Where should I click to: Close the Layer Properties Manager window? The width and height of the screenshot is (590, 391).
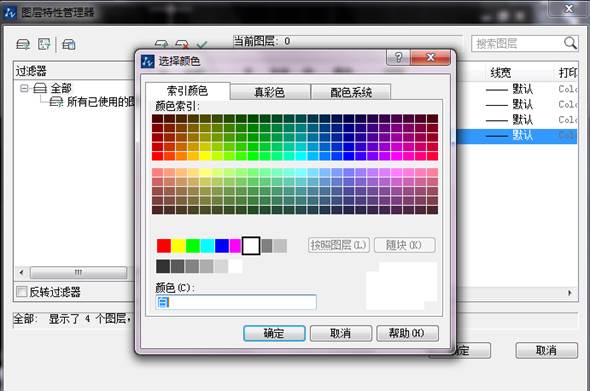[x=568, y=8]
